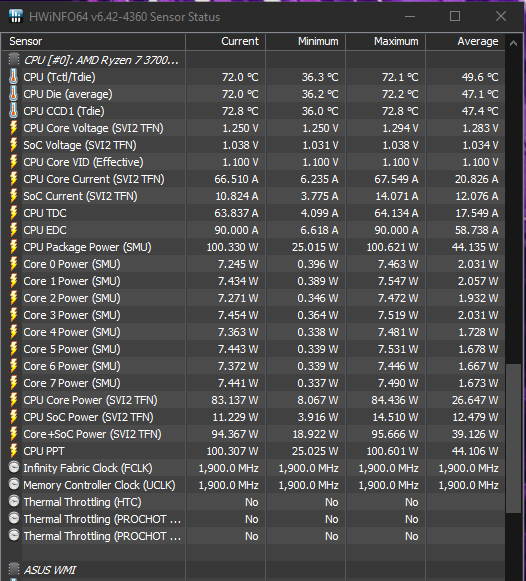Image resolution: width=526 pixels, height=581 pixels.
Task: Click the chip icon next to ASUS WMI
Action: tap(14, 569)
